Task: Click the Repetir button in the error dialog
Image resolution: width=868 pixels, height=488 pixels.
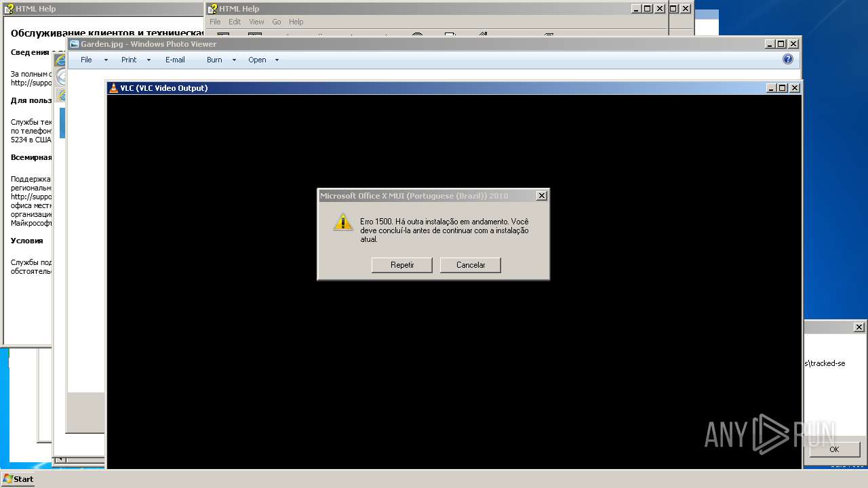Action: pyautogui.click(x=401, y=265)
